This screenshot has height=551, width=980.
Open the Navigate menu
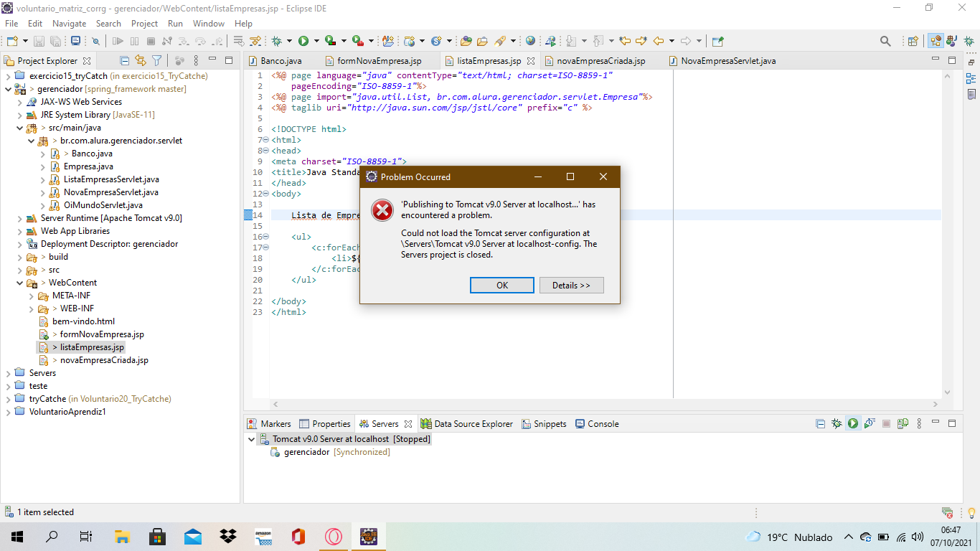coord(69,23)
